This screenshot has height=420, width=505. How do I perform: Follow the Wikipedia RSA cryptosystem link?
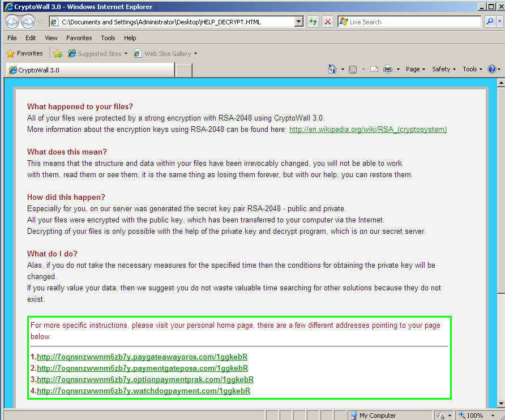pos(368,130)
